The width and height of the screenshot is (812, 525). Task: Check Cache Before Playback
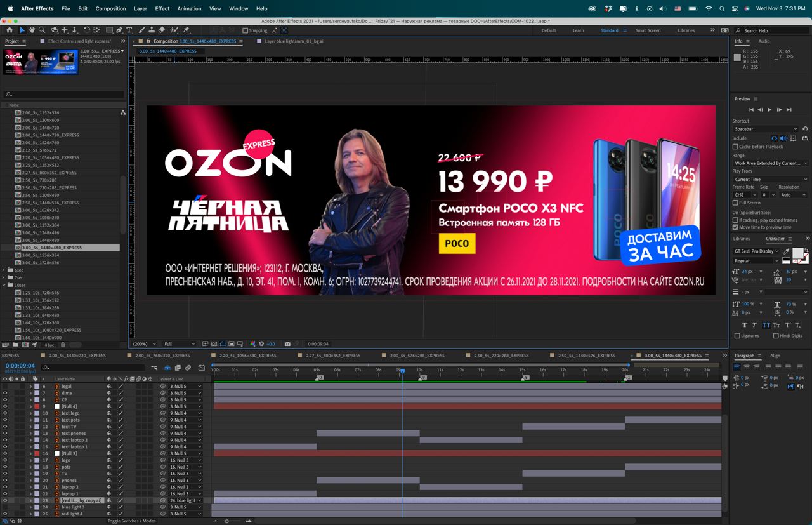(735, 147)
